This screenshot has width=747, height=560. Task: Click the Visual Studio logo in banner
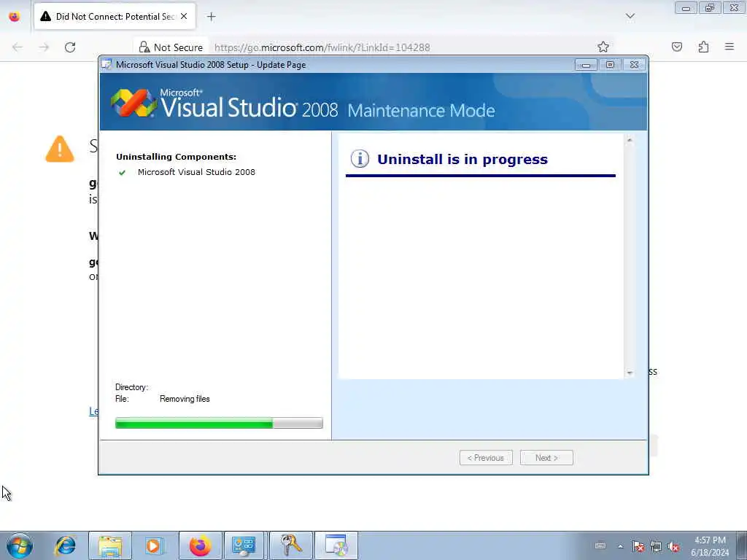(x=133, y=102)
